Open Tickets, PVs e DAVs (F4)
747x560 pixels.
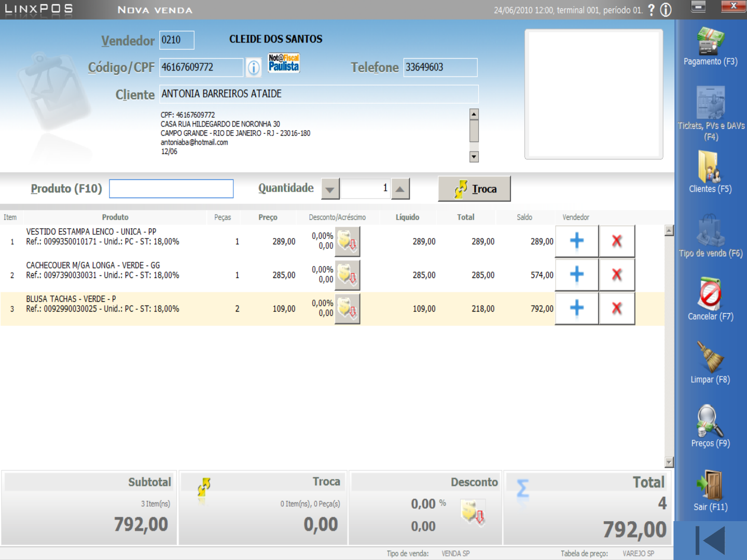pos(711,113)
